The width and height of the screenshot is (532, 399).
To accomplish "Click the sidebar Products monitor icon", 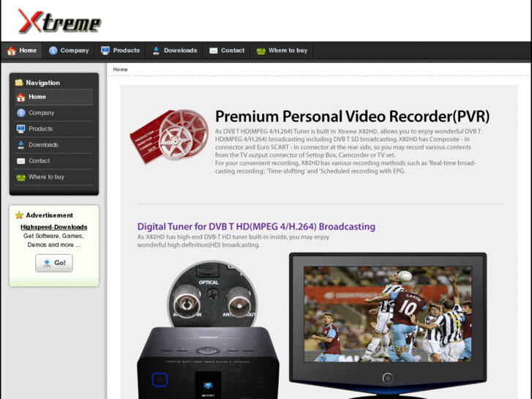I will [20, 129].
